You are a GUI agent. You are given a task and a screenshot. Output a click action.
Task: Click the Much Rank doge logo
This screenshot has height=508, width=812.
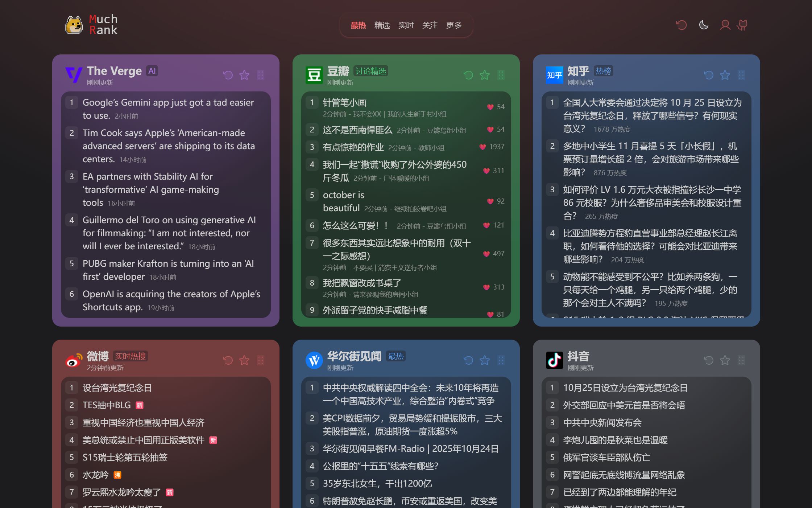coord(74,25)
